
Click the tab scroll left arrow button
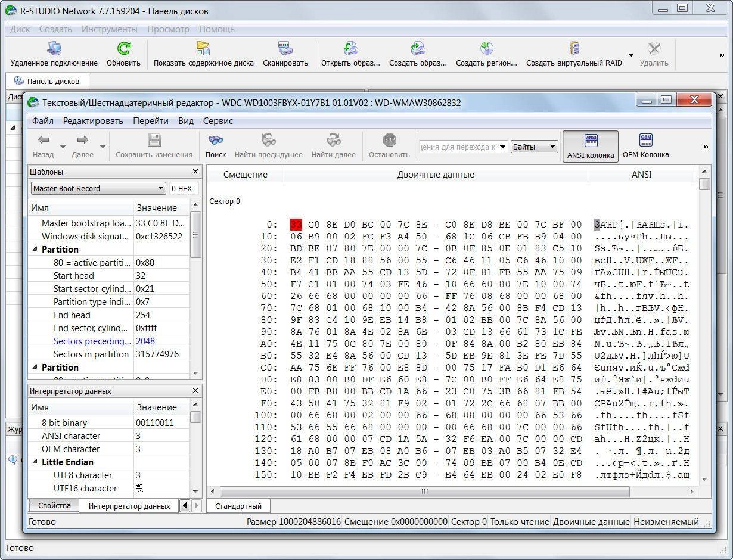coord(185,506)
